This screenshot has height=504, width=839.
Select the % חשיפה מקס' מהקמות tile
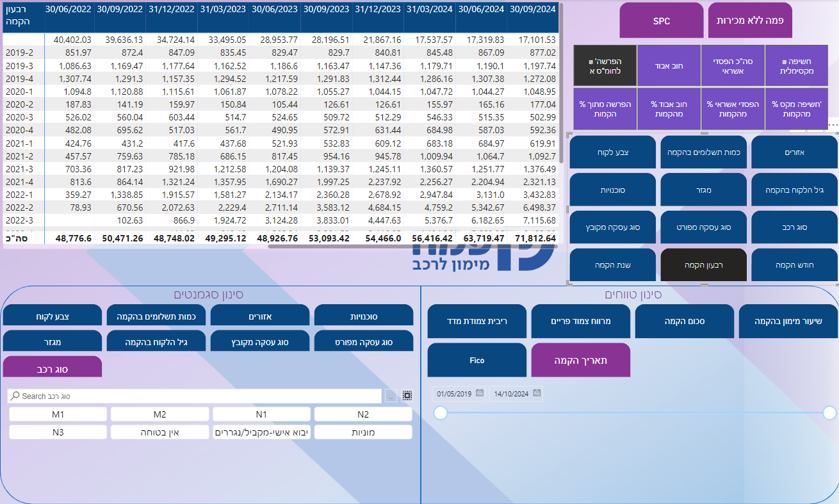pyautogui.click(x=796, y=109)
